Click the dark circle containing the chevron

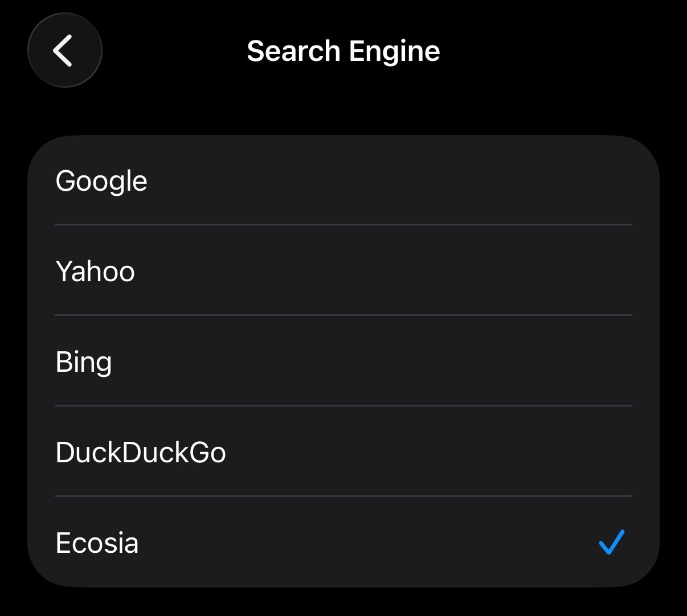coord(64,50)
